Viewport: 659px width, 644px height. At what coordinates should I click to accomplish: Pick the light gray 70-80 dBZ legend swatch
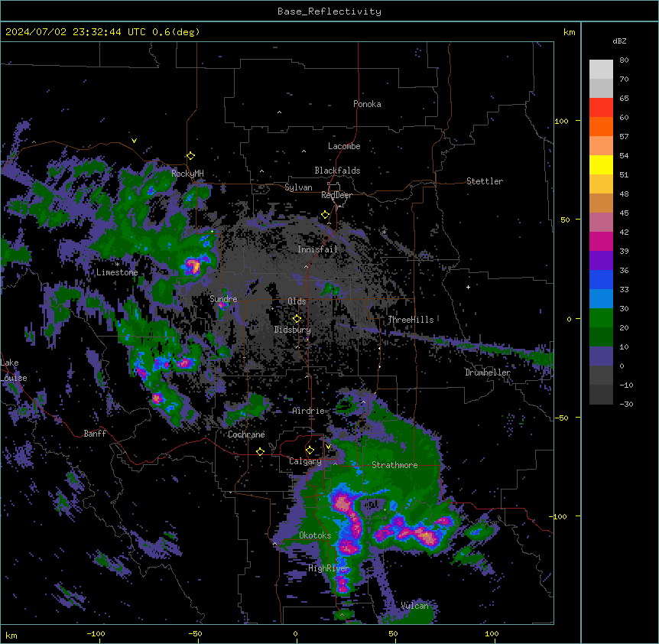pos(601,70)
